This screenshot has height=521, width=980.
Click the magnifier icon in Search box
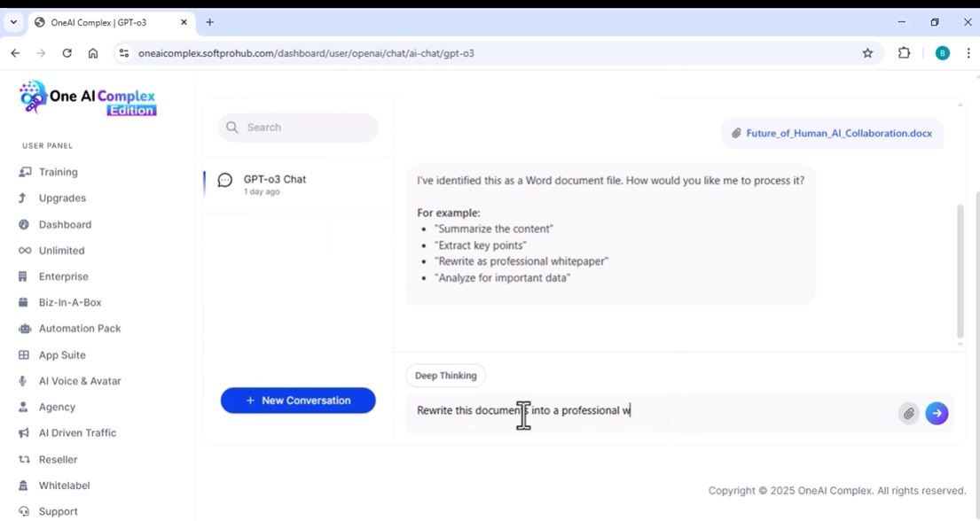pos(232,128)
